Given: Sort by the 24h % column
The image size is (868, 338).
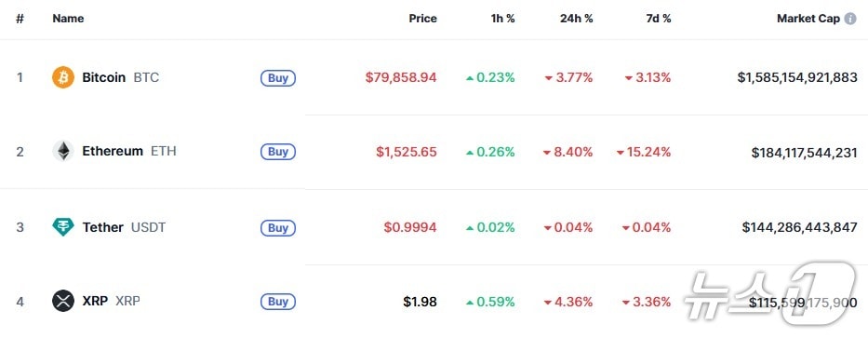Looking at the screenshot, I should [576, 19].
